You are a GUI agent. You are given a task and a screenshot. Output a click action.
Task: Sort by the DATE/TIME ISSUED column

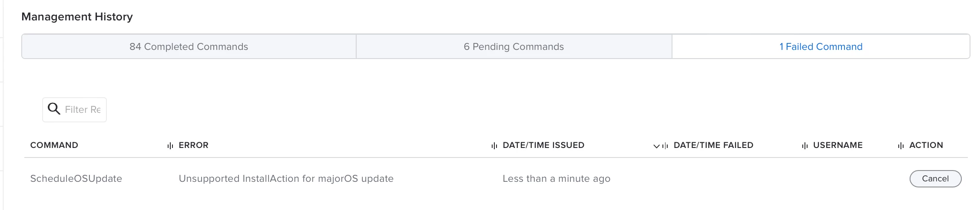pos(543,145)
